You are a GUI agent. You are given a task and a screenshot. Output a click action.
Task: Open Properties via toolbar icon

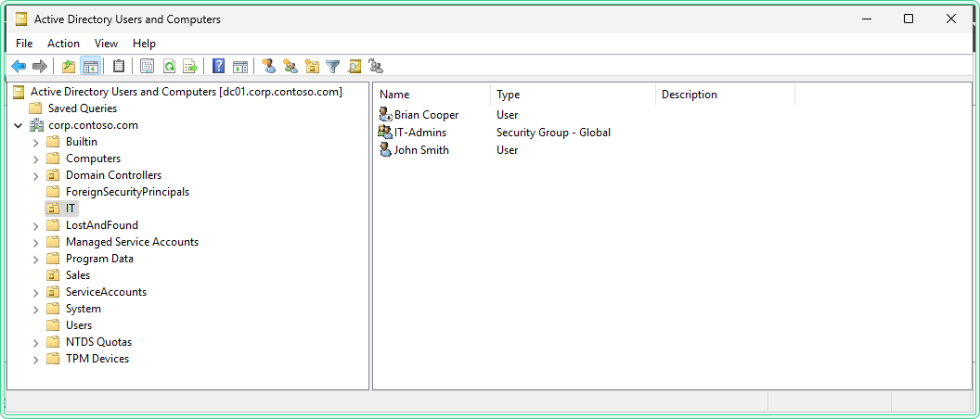pyautogui.click(x=148, y=66)
